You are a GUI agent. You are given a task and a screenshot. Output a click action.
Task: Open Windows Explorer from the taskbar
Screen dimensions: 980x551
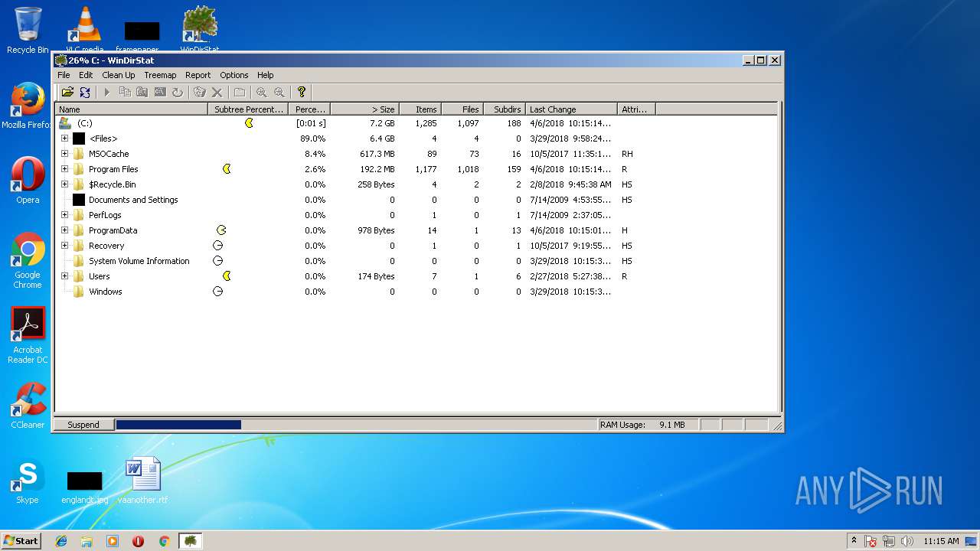point(87,541)
